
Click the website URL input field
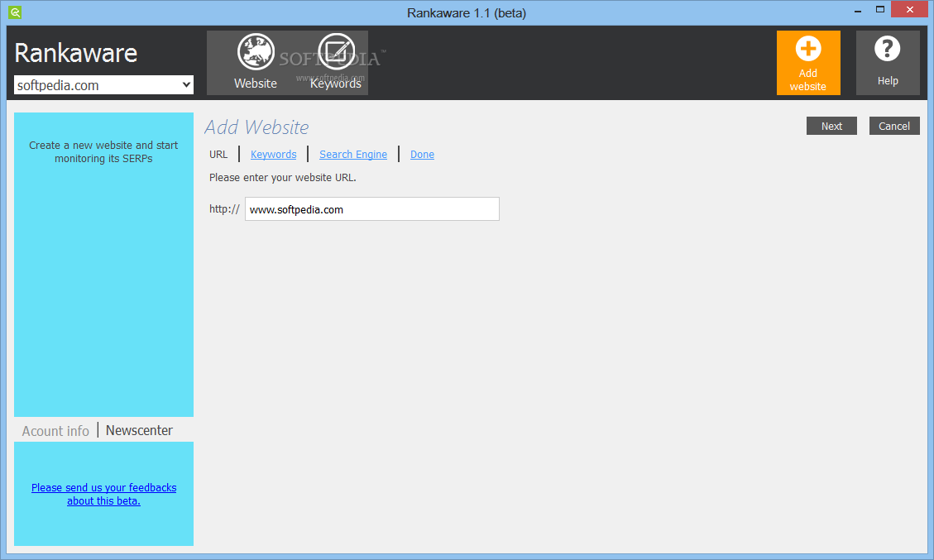click(x=372, y=209)
